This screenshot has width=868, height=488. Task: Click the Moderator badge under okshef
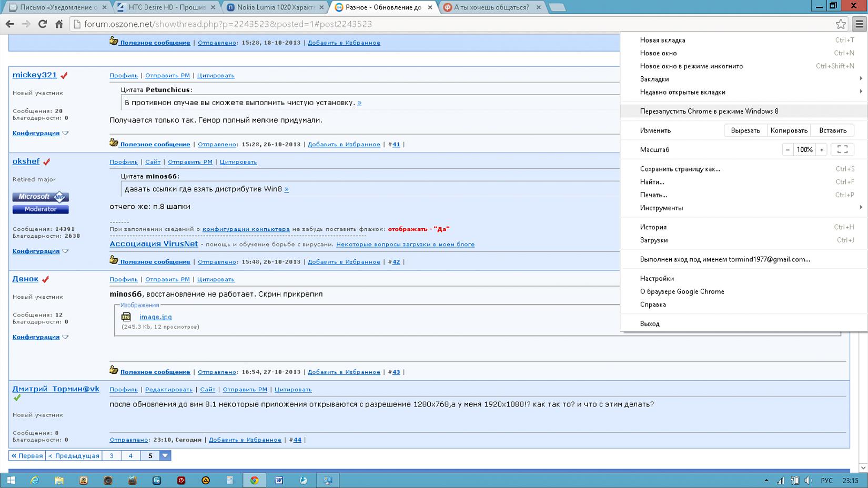41,209
